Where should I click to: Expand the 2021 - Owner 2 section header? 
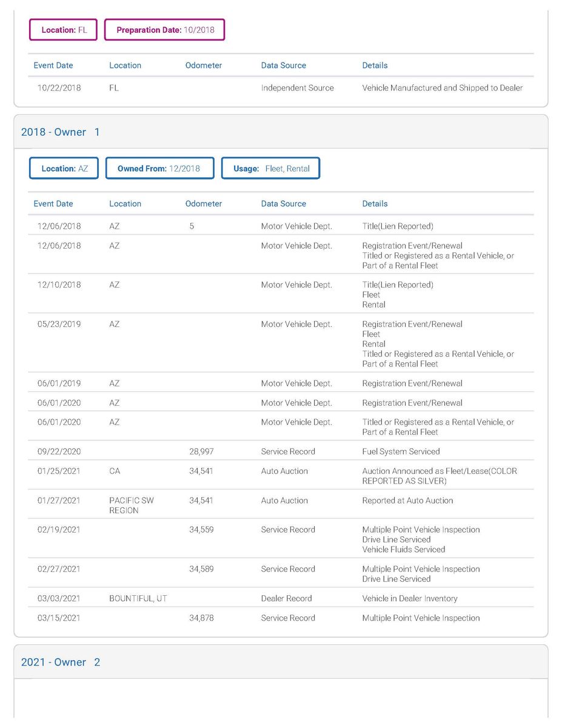pyautogui.click(x=61, y=662)
